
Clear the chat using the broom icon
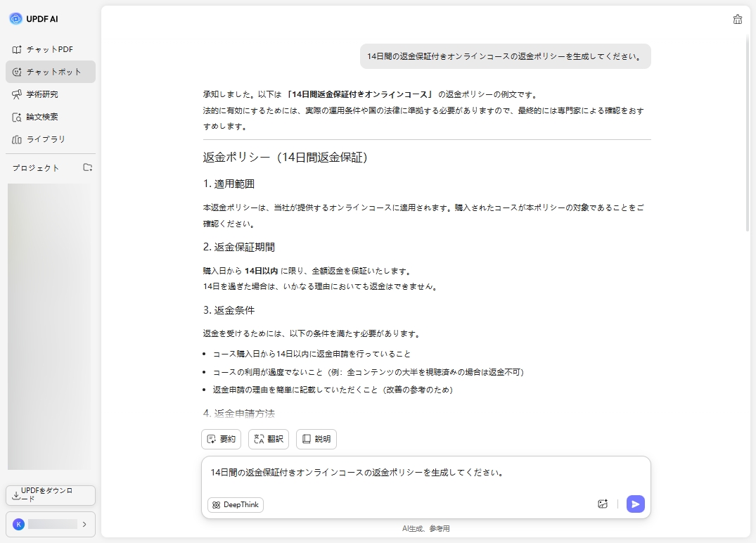click(737, 20)
